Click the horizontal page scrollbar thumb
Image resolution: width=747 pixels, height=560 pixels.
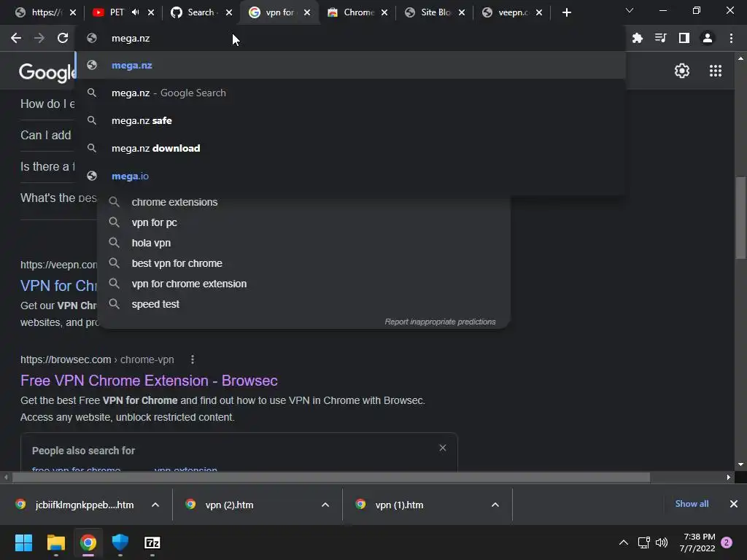coord(331,477)
